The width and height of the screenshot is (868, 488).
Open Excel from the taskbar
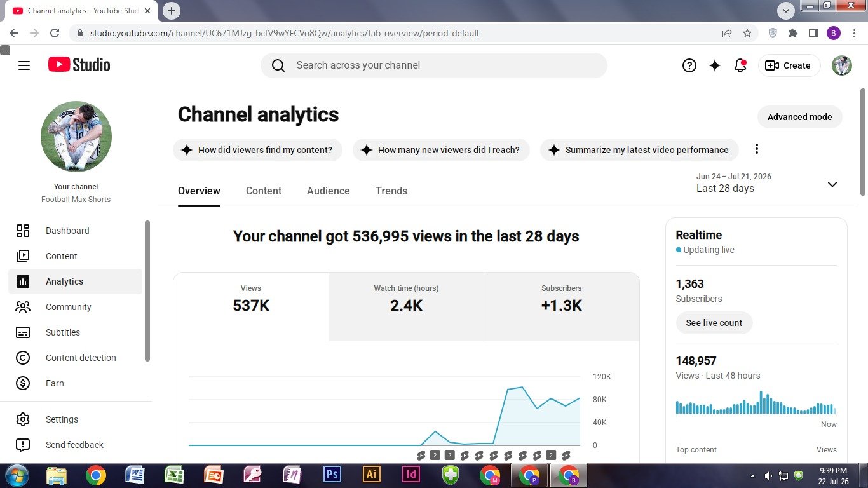pyautogui.click(x=174, y=475)
